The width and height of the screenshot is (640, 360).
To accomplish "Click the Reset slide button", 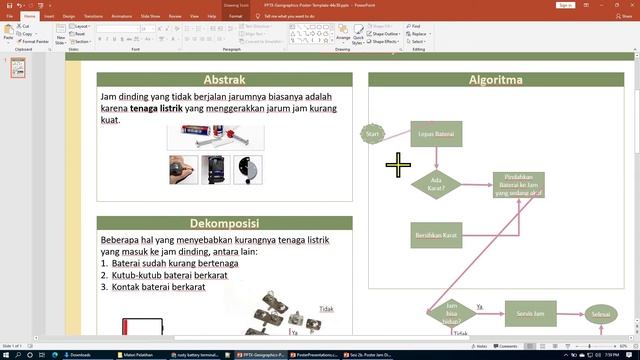I will [x=77, y=34].
